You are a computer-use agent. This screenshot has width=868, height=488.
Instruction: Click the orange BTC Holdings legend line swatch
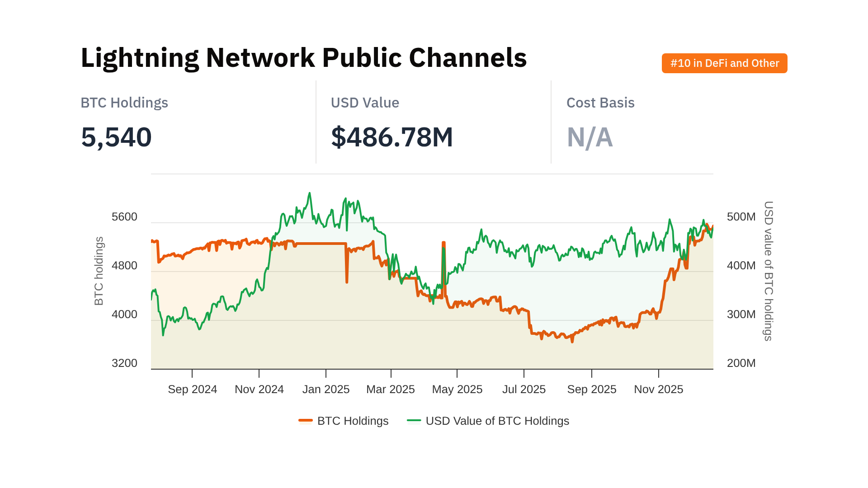coord(306,421)
